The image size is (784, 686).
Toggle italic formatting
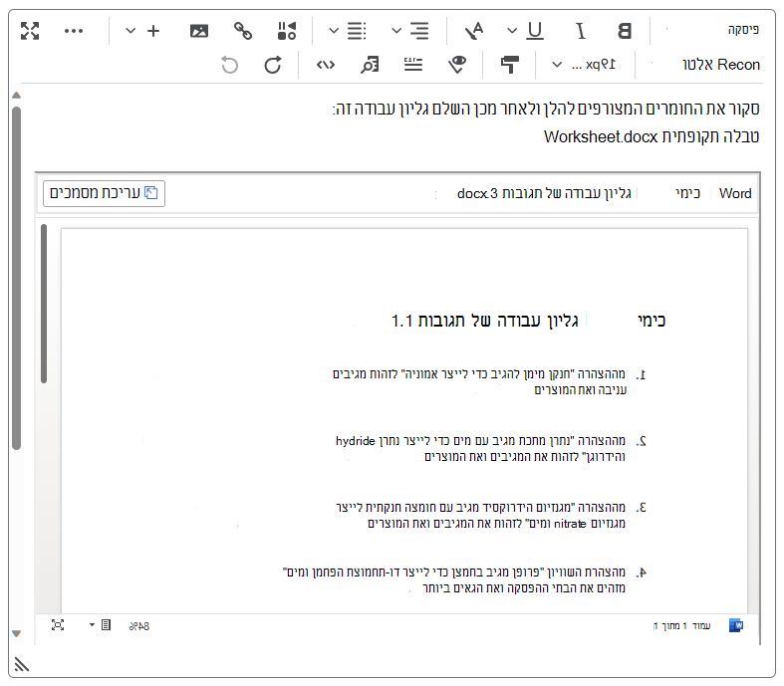580,31
